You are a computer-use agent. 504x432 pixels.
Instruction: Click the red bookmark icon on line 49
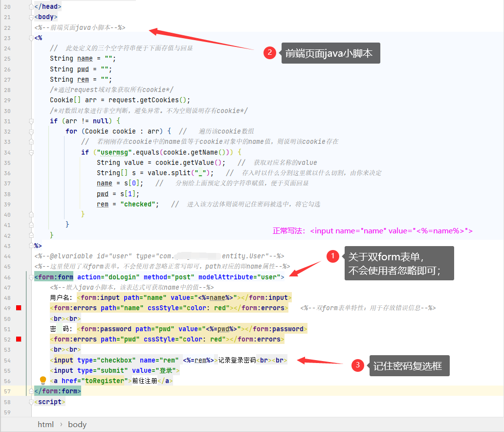(19, 308)
